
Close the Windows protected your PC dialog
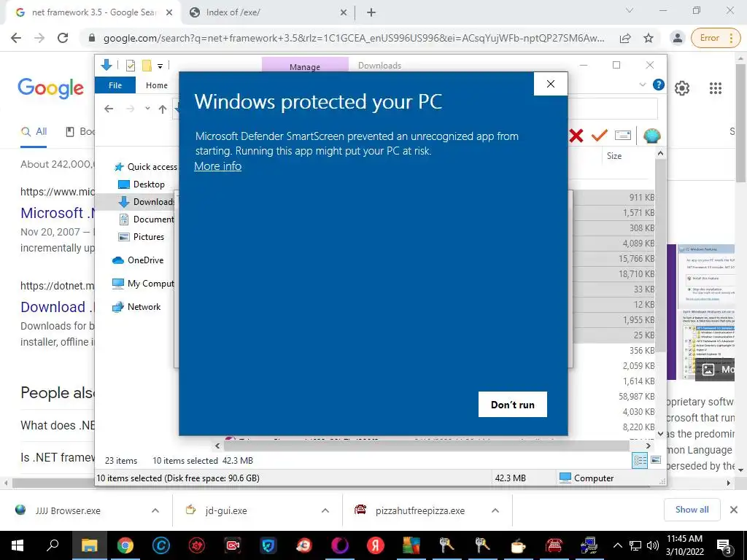coord(551,84)
